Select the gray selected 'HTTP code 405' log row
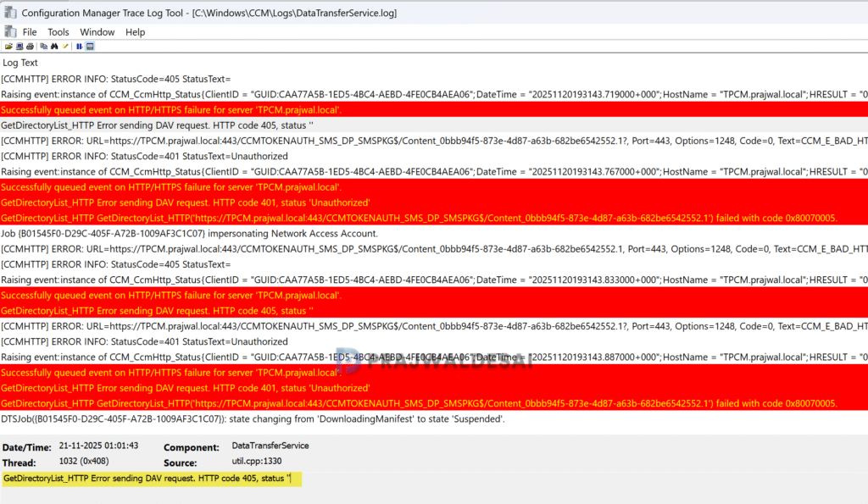868x504 pixels. tap(434, 125)
